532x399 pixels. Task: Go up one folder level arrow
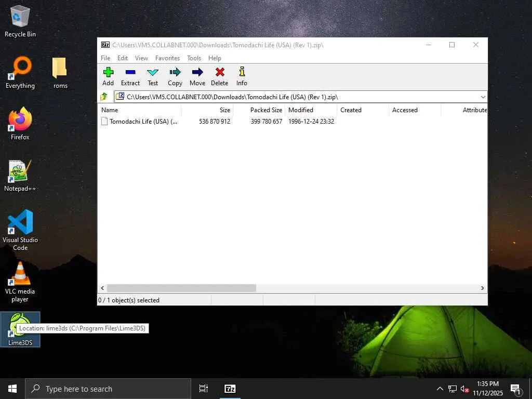104,97
